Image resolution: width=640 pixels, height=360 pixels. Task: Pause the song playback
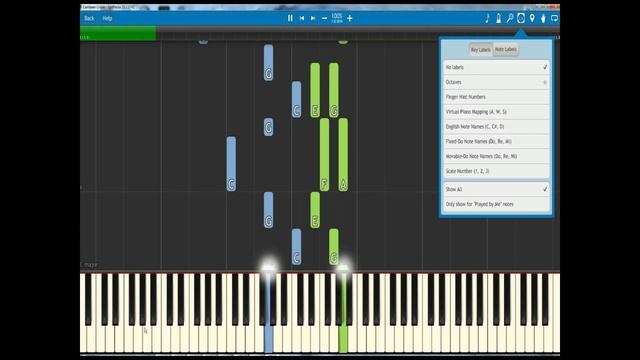(290, 18)
